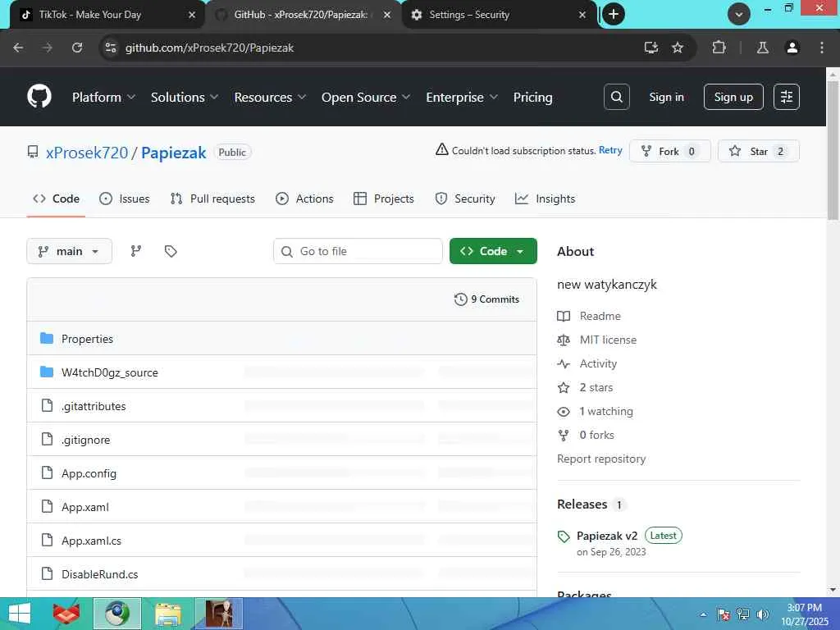The image size is (840, 630).
Task: Open a new tab with the plus button
Action: tap(614, 15)
